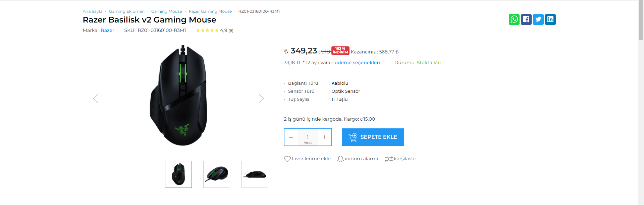This screenshot has width=644, height=205.
Task: Open the Ana Sayfa breadcrumb link
Action: [93, 11]
